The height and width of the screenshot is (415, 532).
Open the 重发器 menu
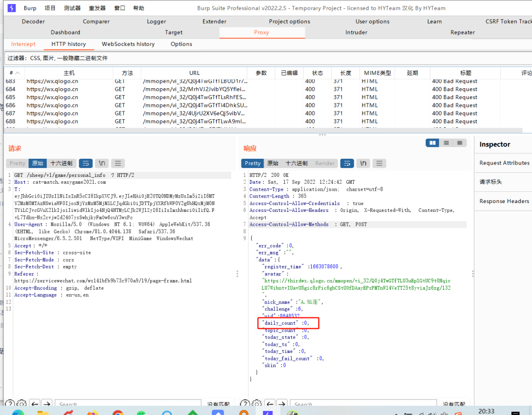[x=97, y=8]
